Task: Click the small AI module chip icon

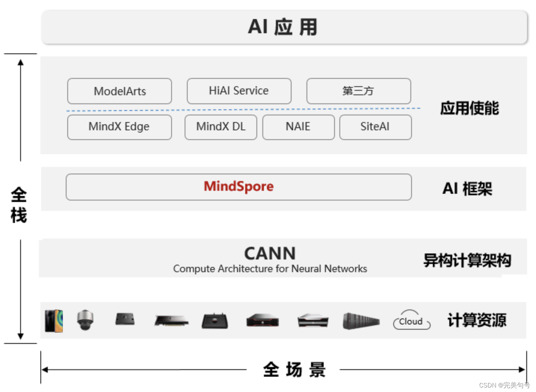Action: tap(125, 319)
